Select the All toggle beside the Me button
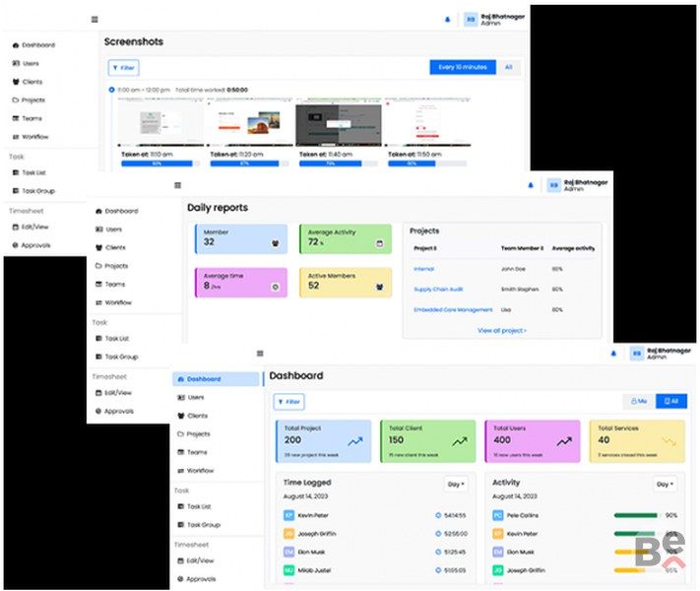 click(671, 401)
